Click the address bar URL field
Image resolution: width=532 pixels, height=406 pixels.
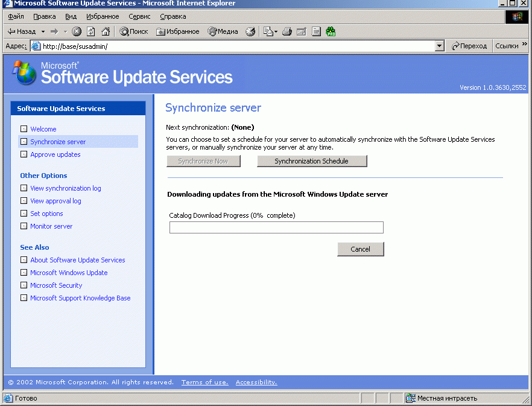point(238,46)
